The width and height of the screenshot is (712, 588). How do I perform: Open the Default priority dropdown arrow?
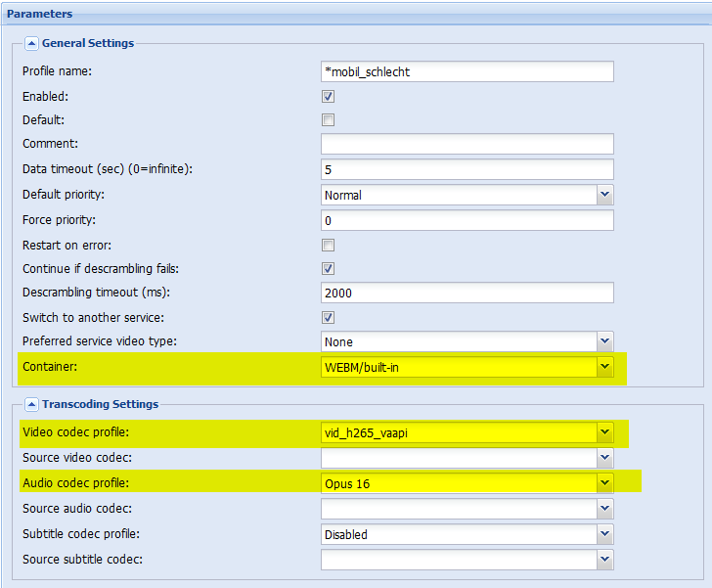click(x=604, y=195)
